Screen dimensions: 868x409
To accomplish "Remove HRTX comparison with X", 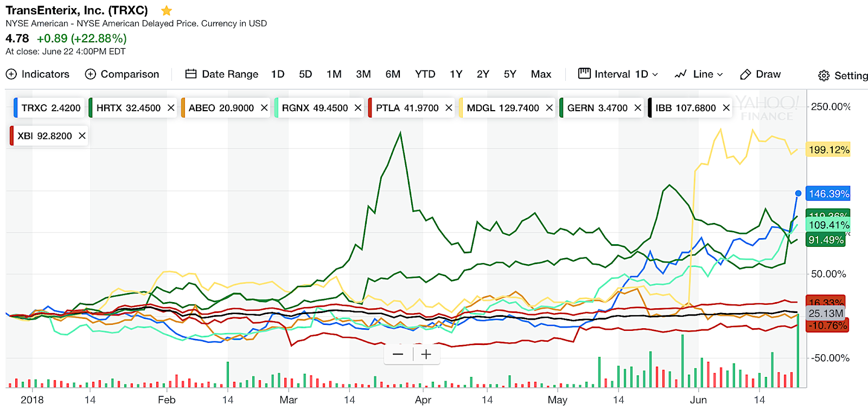I will pyautogui.click(x=171, y=108).
